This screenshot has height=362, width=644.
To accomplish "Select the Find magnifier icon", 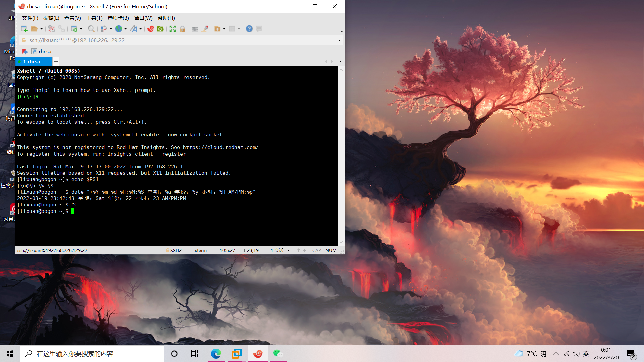I will click(91, 29).
